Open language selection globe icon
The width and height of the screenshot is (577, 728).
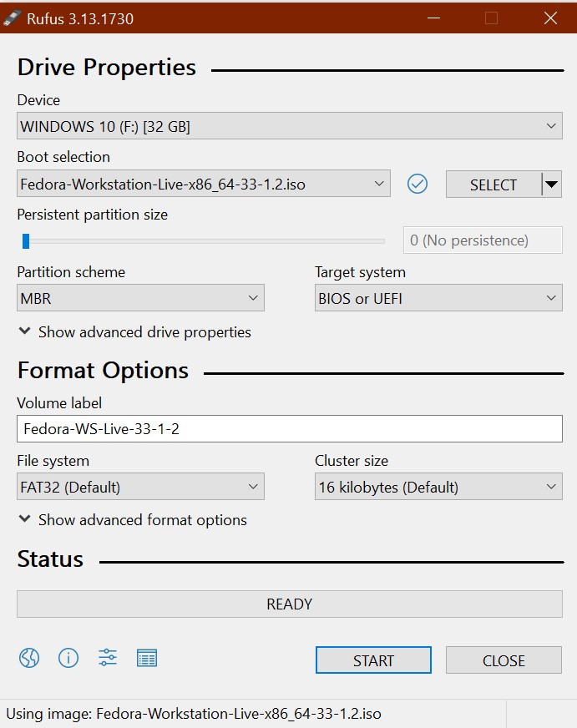point(29,658)
